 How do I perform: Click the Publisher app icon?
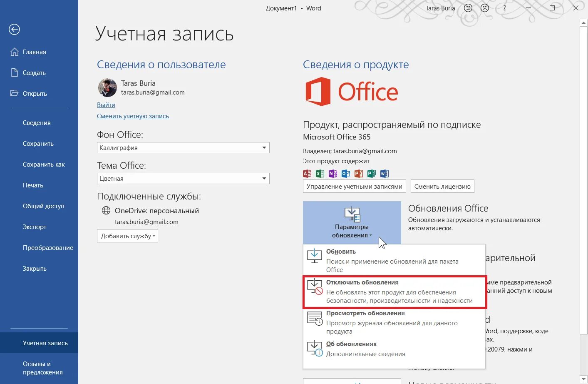coord(372,174)
